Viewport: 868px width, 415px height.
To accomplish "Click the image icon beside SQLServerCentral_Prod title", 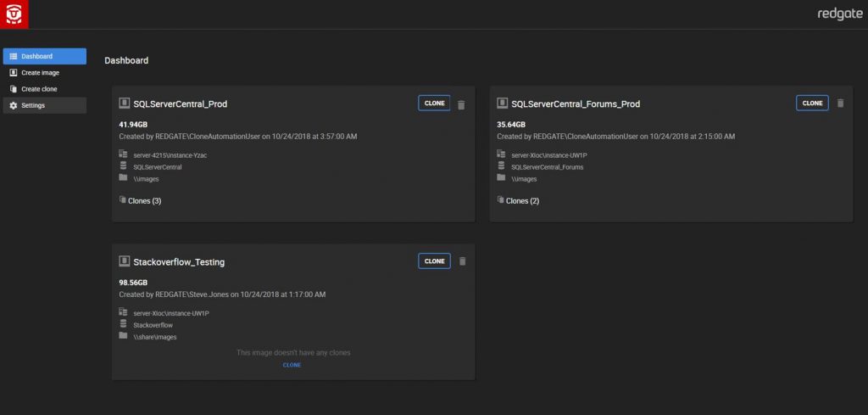I will pyautogui.click(x=125, y=103).
